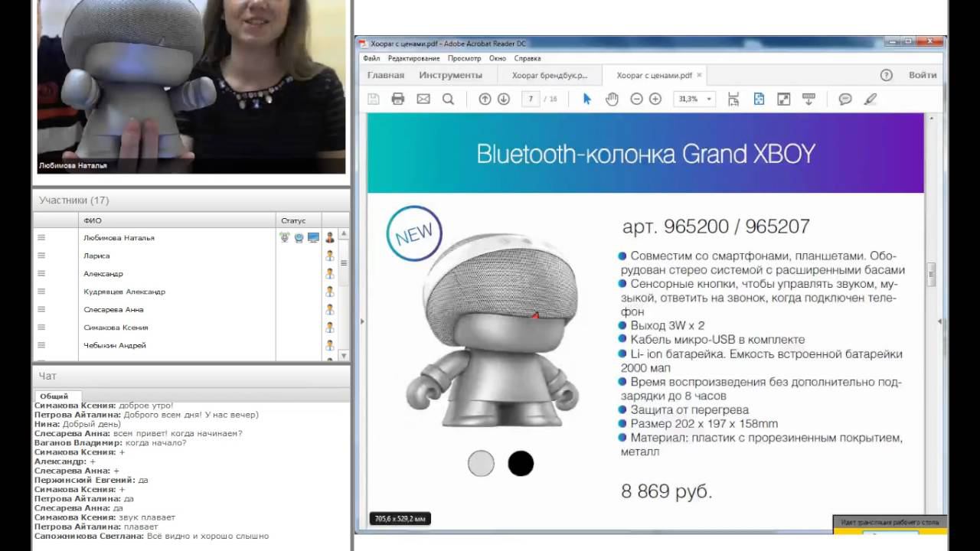Expand the left navigation pane arrow in Acrobat

tap(362, 322)
